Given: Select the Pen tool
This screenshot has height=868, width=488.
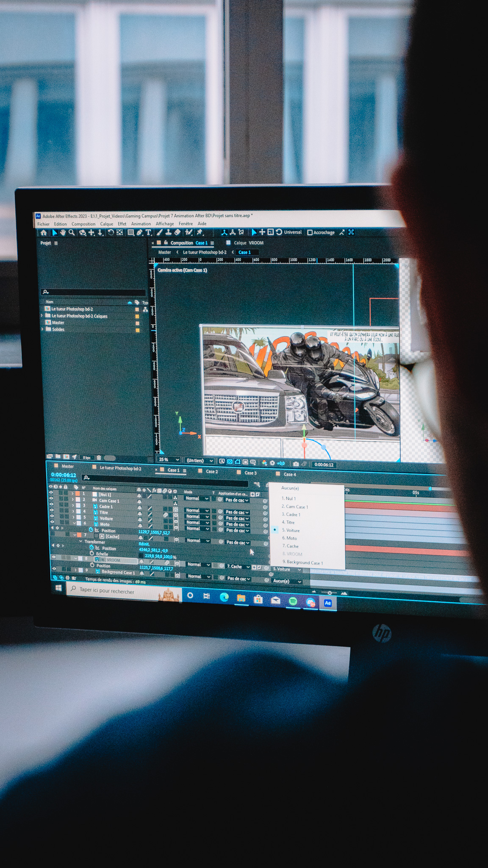Looking at the screenshot, I should (139, 232).
